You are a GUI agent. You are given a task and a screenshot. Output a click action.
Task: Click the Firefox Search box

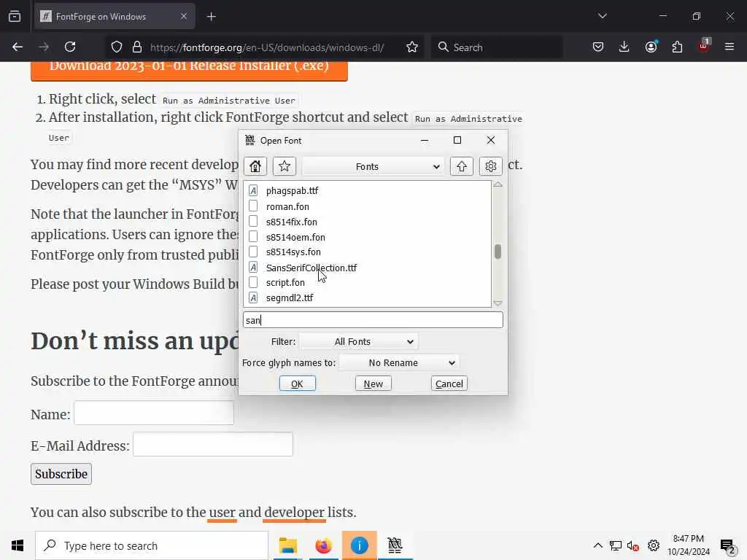(496, 47)
